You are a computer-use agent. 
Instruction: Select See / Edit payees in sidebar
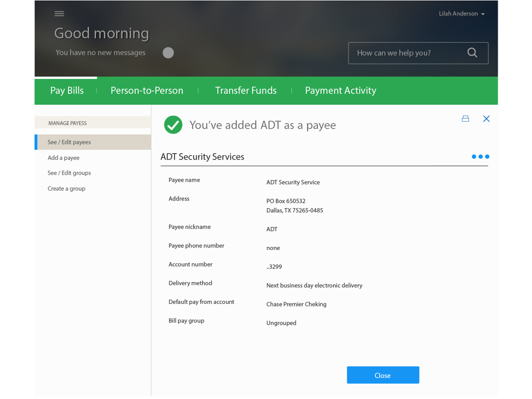(93, 142)
